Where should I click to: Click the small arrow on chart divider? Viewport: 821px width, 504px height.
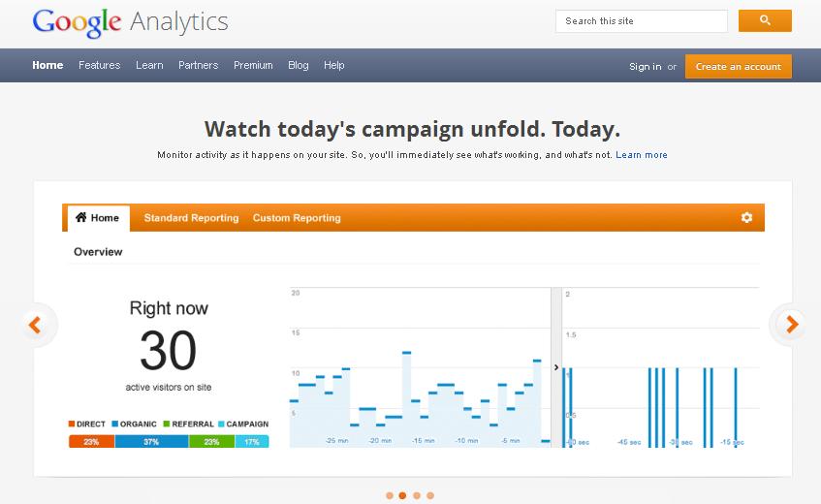click(x=556, y=367)
